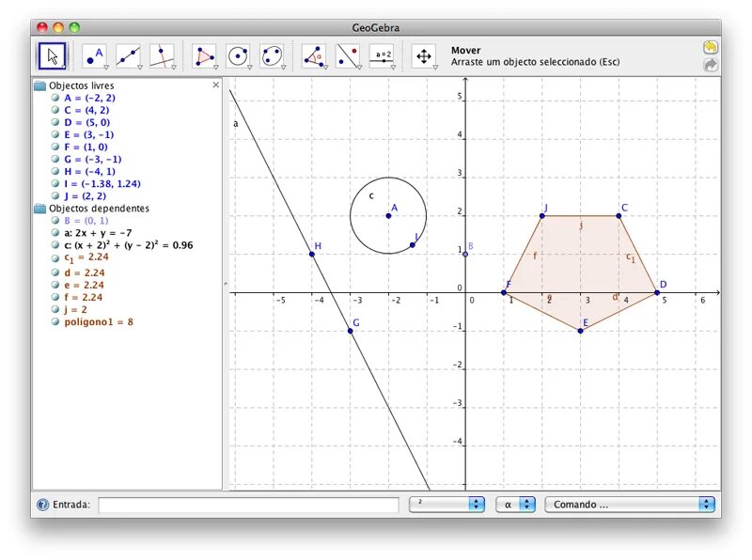752x560 pixels.
Task: Click inside the Entrada input field
Action: (x=248, y=505)
